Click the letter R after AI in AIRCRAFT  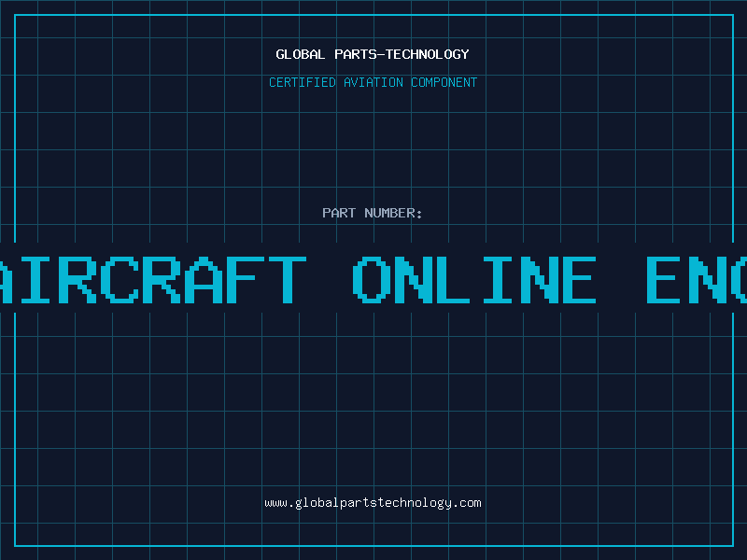point(78,280)
